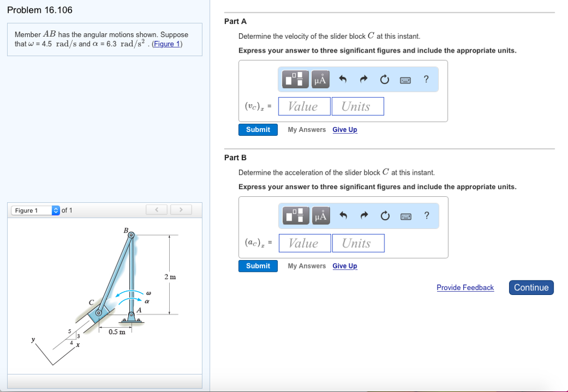The width and height of the screenshot is (568, 392).
Task: Click the Continue button
Action: pyautogui.click(x=531, y=287)
